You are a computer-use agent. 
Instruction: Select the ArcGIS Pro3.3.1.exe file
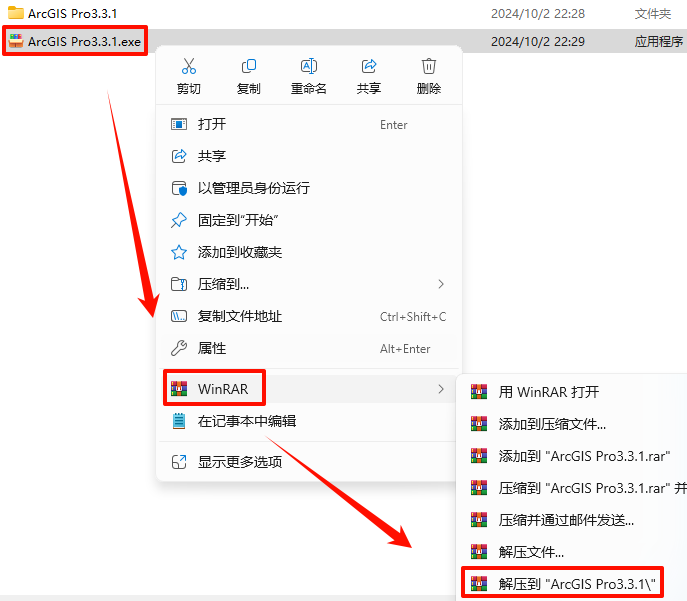pos(75,41)
